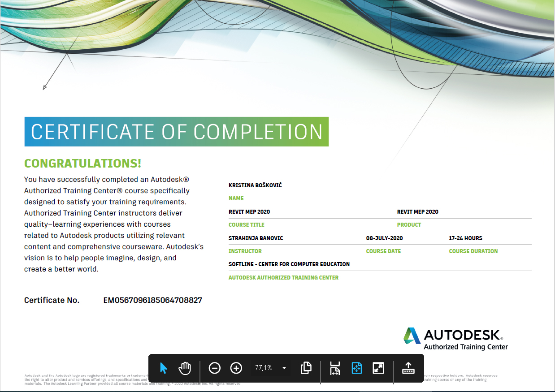The height and width of the screenshot is (392, 555).
Task: Open the zoom level dropdown arrow
Action: click(284, 368)
